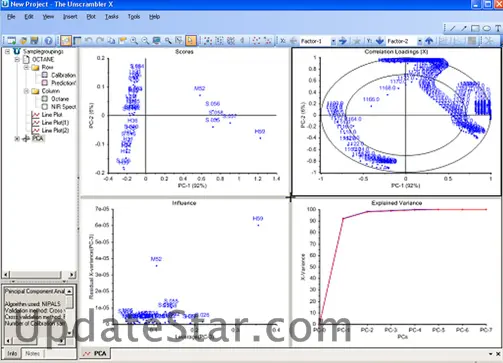Choose the text T drawing tool
The width and height of the screenshot is (503, 363).
(x=497, y=28)
